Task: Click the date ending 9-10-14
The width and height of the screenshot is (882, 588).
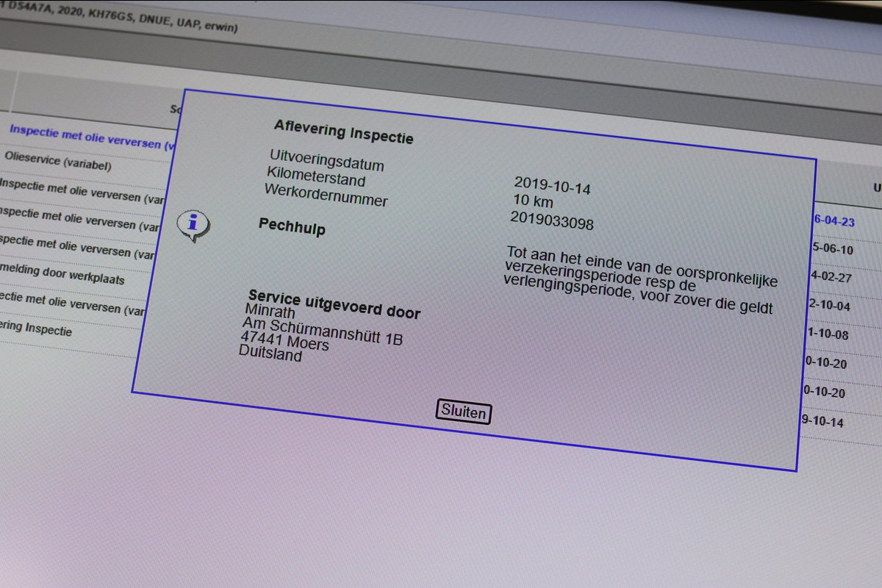Action: [822, 422]
